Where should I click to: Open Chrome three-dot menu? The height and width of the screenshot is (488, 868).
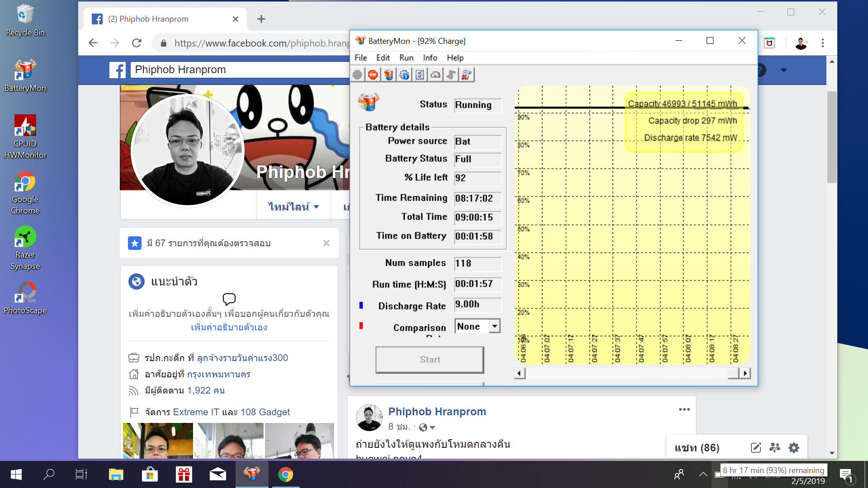(823, 43)
